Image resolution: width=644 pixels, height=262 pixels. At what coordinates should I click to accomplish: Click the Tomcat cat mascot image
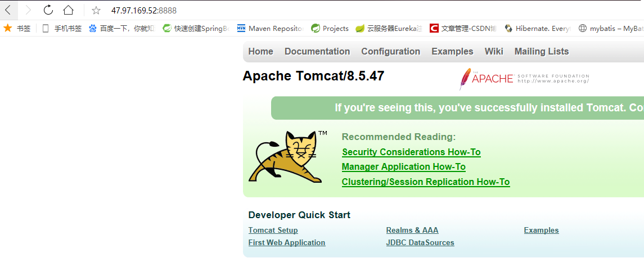286,156
